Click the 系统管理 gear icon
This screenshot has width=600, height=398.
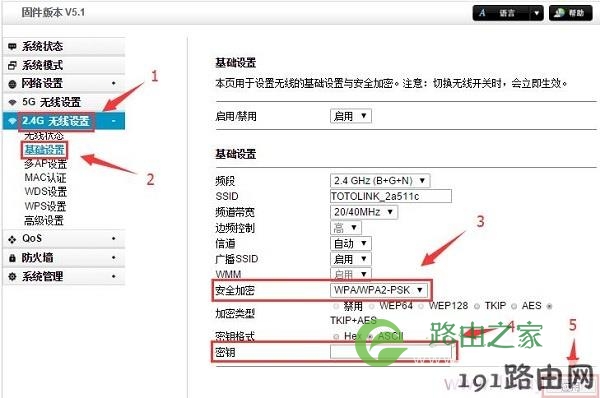pyautogui.click(x=12, y=277)
